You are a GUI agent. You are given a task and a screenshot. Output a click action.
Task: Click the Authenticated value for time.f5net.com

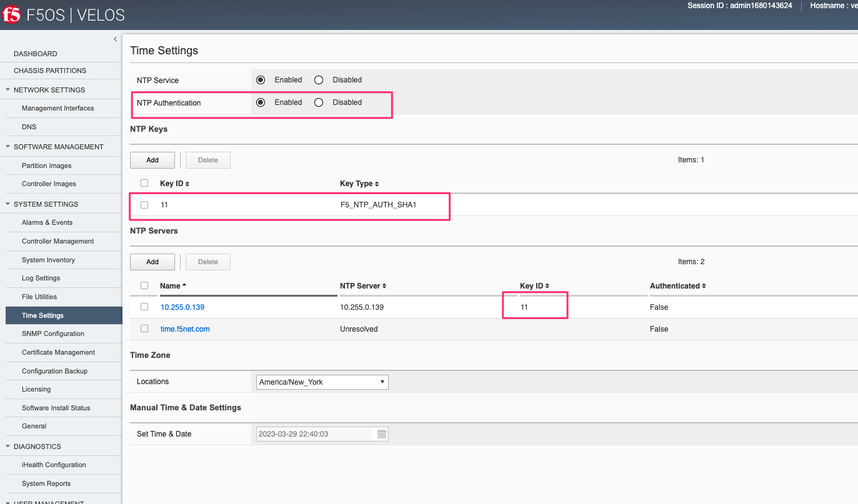click(x=659, y=329)
